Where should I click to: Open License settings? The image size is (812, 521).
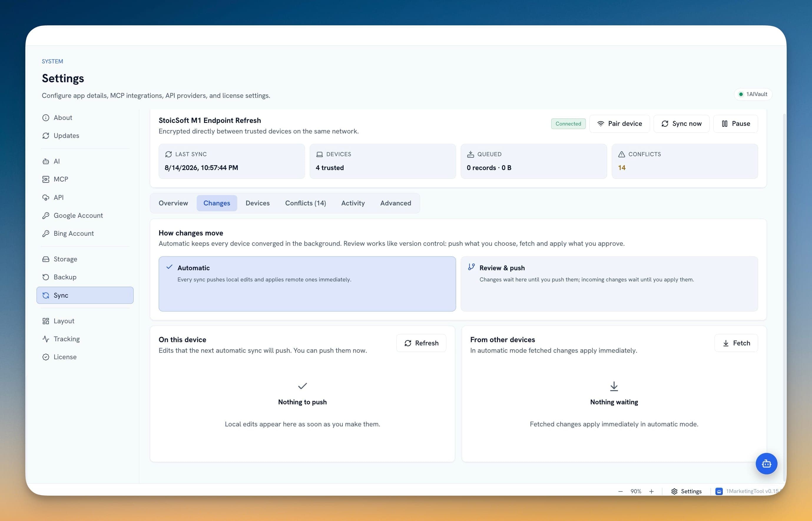[85, 357]
